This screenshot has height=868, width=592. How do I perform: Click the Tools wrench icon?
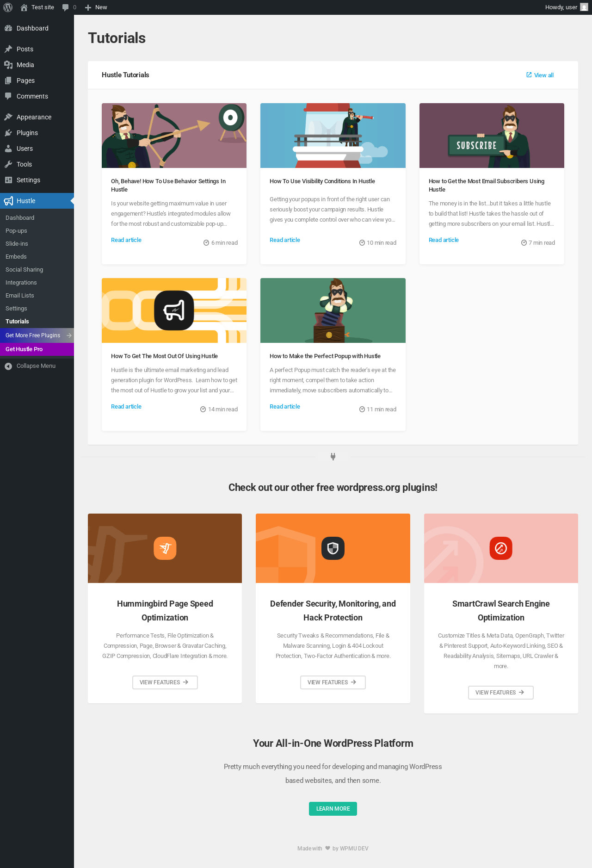[x=8, y=164]
